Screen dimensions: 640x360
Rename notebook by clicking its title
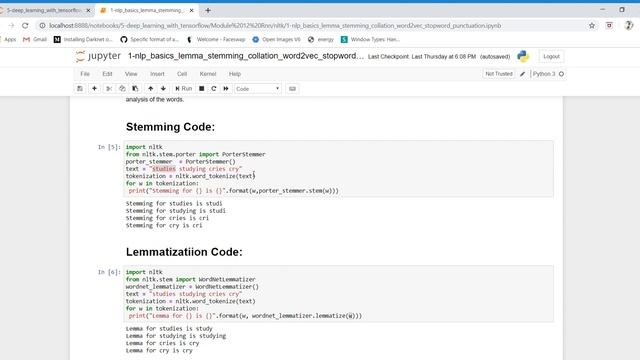click(x=246, y=56)
